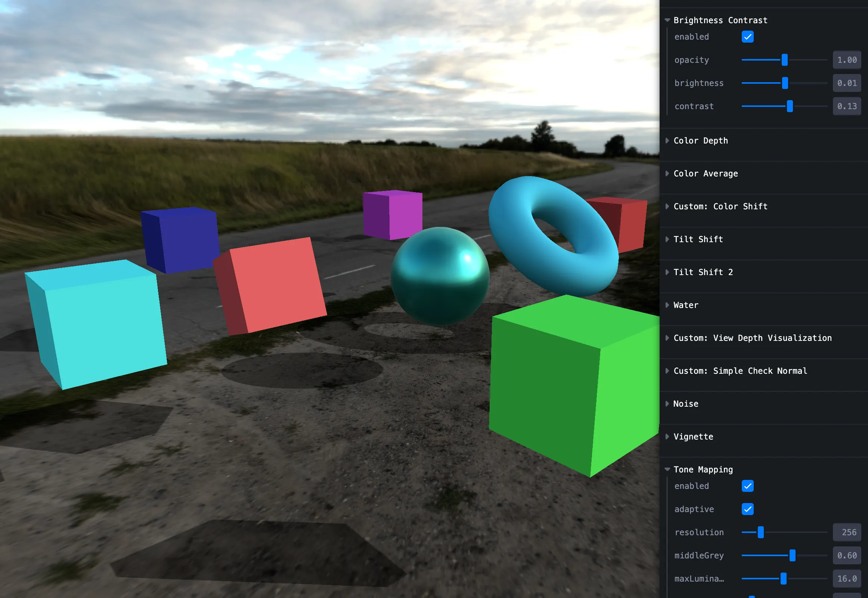Image resolution: width=868 pixels, height=598 pixels.
Task: Expand Custom: View Depth Visualization
Action: coord(752,338)
